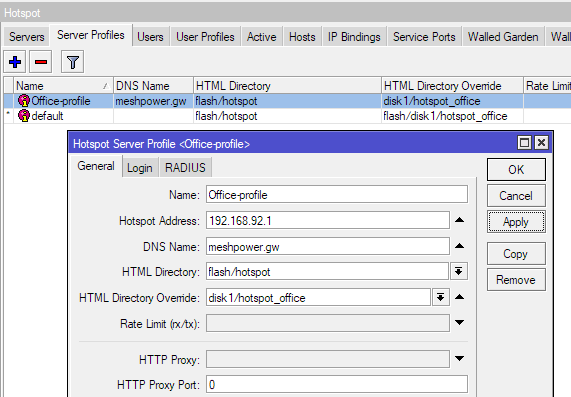
Task: Add a new server profile with plus icon
Action: pos(15,62)
